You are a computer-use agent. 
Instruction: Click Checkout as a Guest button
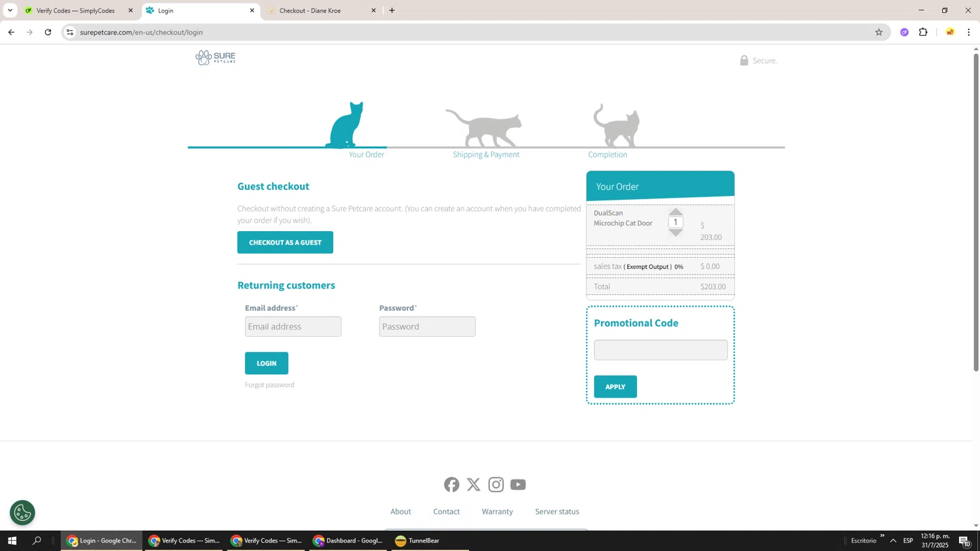pyautogui.click(x=285, y=242)
